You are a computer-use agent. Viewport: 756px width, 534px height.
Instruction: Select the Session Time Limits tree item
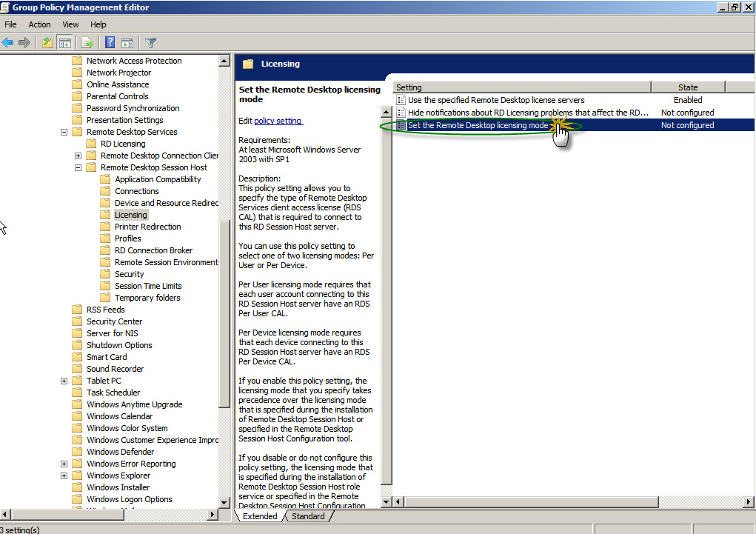pyautogui.click(x=148, y=286)
